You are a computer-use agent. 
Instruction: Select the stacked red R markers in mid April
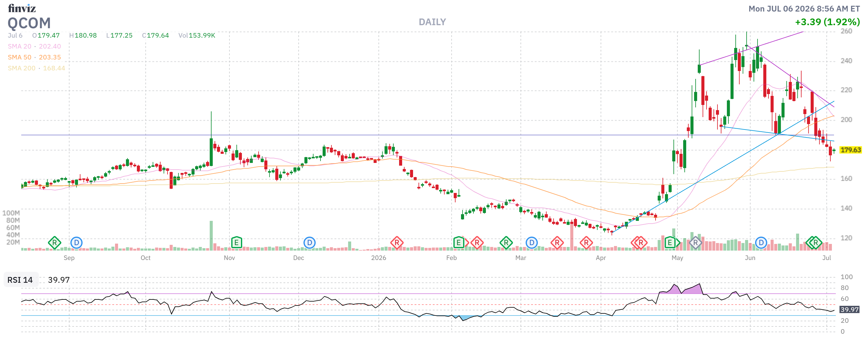(x=639, y=243)
